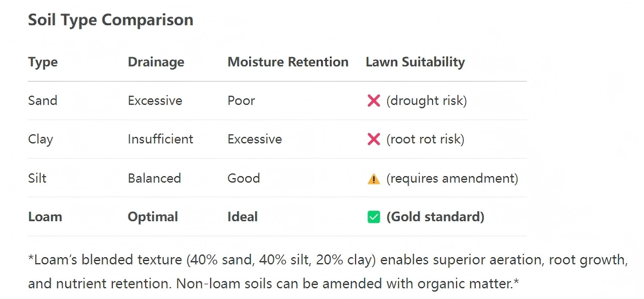This screenshot has width=644, height=299.
Task: Click the Balanced drainage value for Silt
Action: pos(154,178)
